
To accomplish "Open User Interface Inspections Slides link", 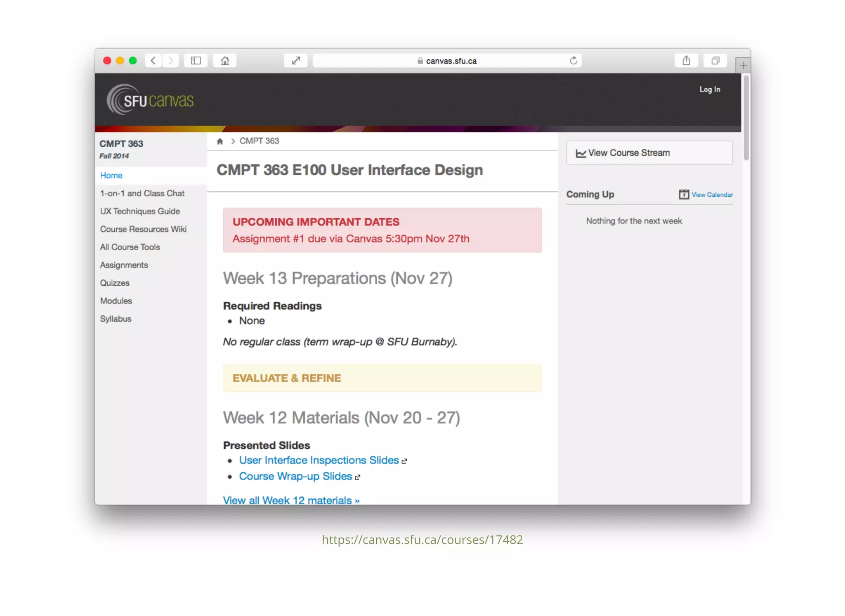I will 319,460.
